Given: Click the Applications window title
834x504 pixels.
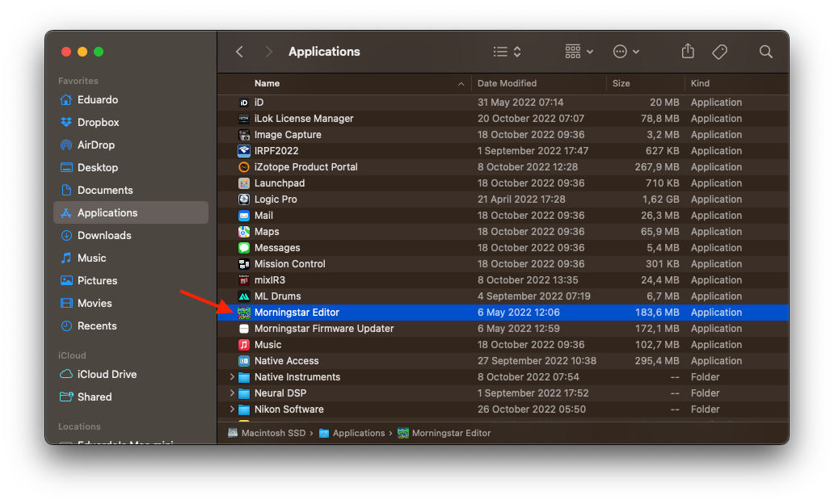Looking at the screenshot, I should tap(324, 52).
